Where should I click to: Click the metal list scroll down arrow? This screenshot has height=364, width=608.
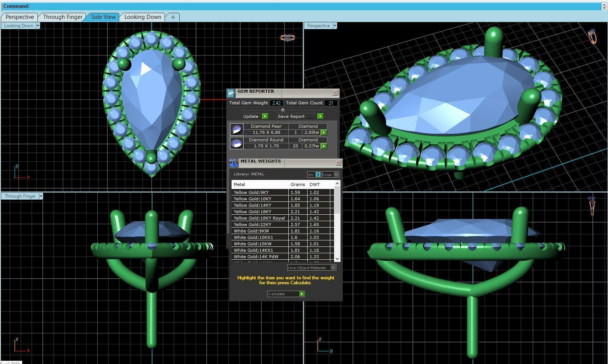337,259
